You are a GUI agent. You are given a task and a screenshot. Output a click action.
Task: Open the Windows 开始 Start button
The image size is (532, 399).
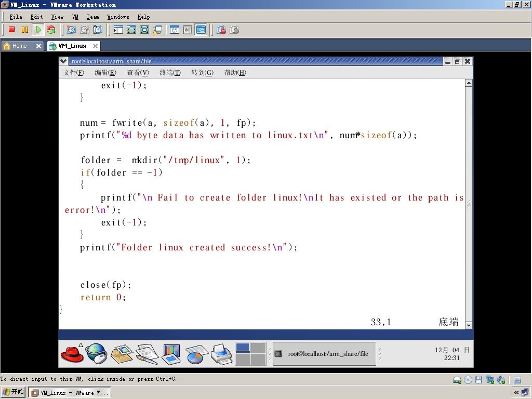coord(13,392)
